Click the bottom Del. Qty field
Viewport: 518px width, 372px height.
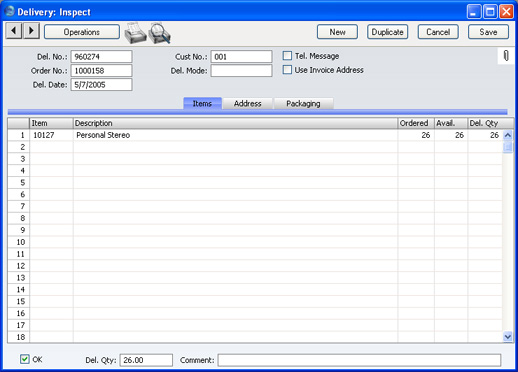[x=146, y=360]
